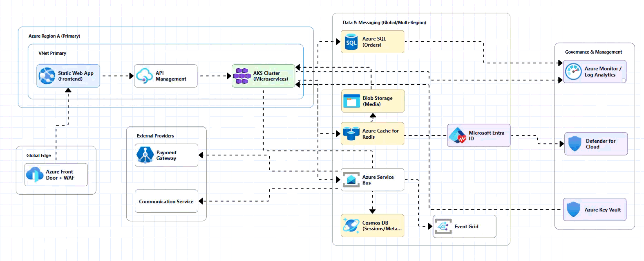The width and height of the screenshot is (644, 261).
Task: Click the Azure Monitor gauge icon
Action: [573, 72]
